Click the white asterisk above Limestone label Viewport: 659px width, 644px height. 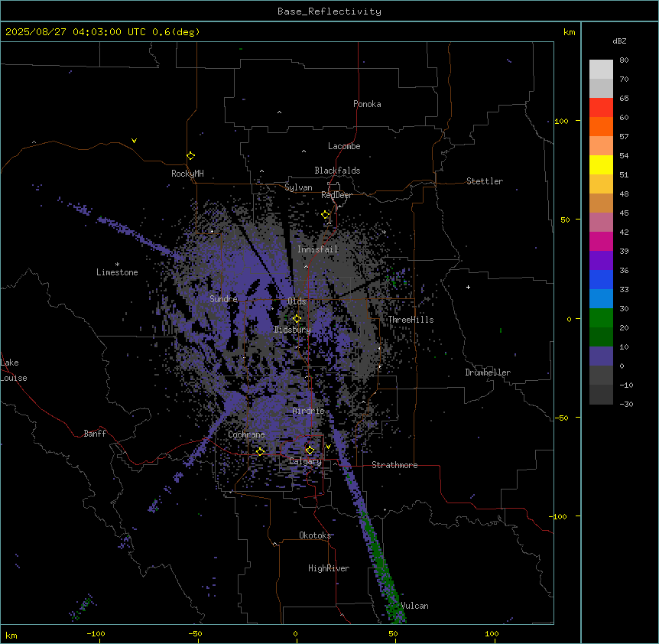[117, 265]
